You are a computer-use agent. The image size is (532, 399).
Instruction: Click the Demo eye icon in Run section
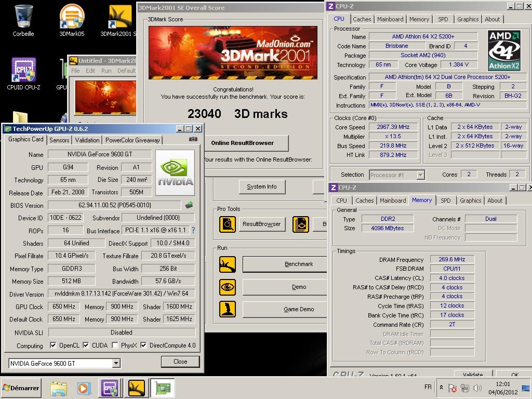coord(228,287)
